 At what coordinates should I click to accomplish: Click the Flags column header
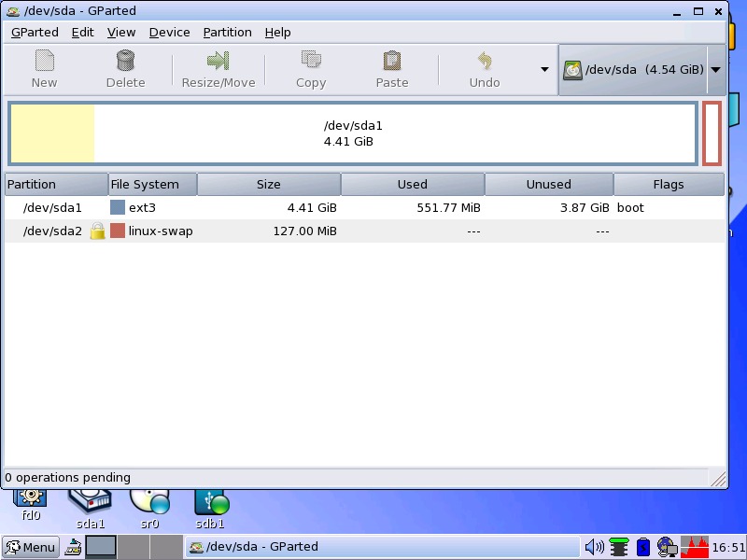click(669, 184)
